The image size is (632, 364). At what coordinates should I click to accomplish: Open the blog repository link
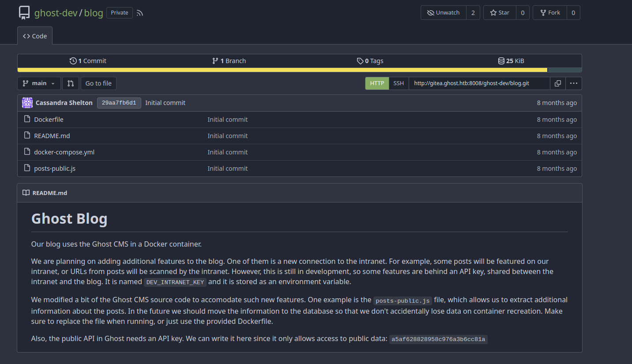tap(94, 13)
